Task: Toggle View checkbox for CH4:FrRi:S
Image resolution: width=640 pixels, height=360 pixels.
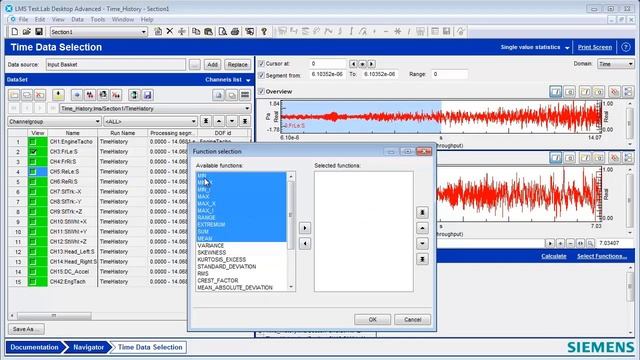Action: 33,162
